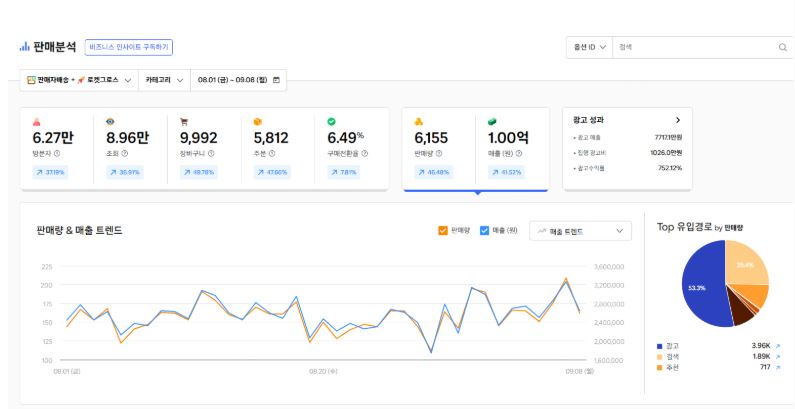795x409 pixels.
Task: Click the gold coins icon above 6,155
Action: pyautogui.click(x=419, y=122)
